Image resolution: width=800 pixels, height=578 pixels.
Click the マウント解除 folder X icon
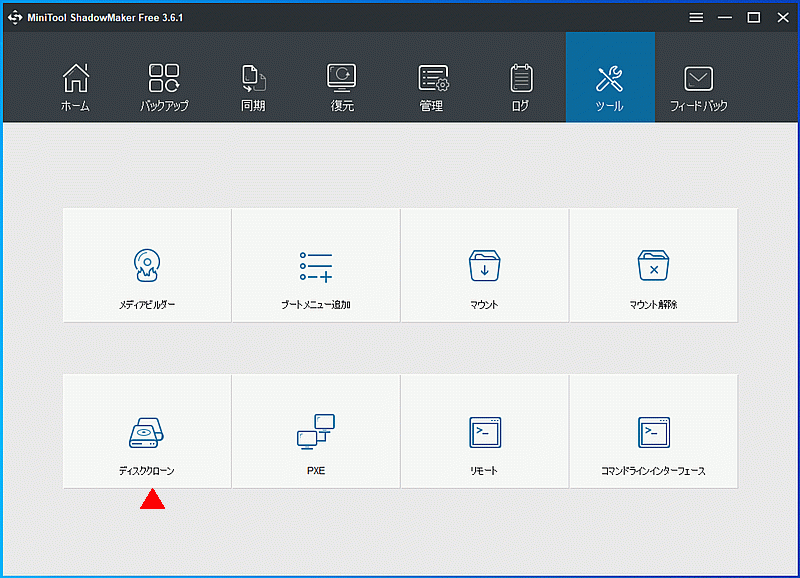(653, 265)
